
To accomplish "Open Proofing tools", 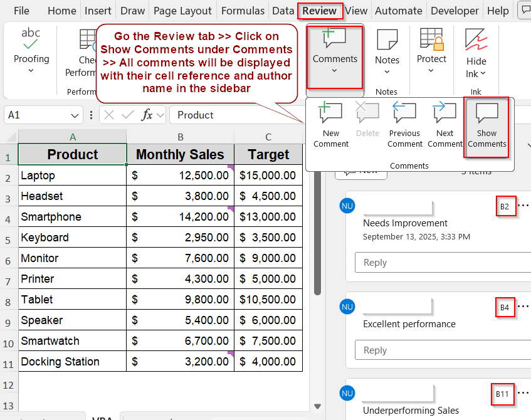I will tap(31, 50).
